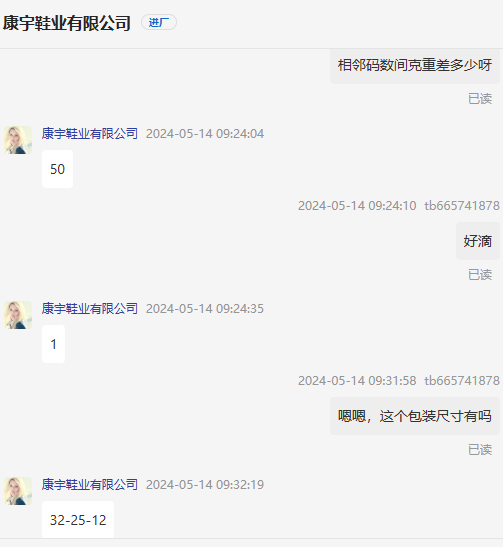
Task: Select the 好滴 message bubble
Action: (478, 241)
